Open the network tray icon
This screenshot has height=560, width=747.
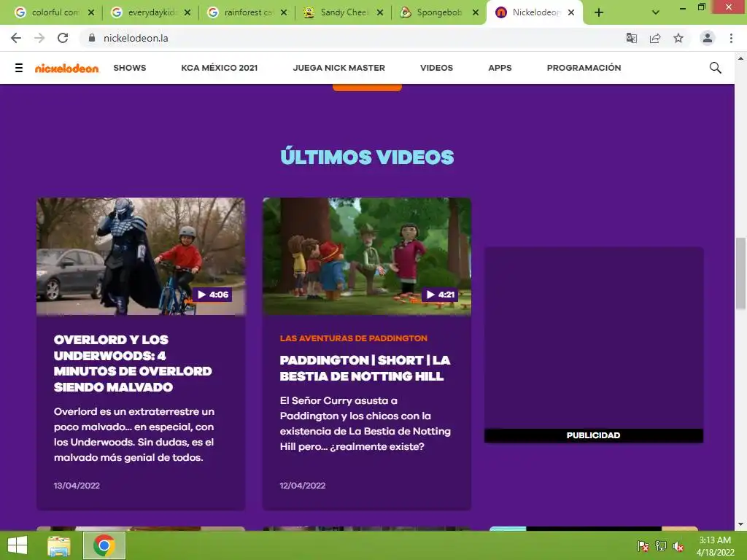tap(661, 546)
